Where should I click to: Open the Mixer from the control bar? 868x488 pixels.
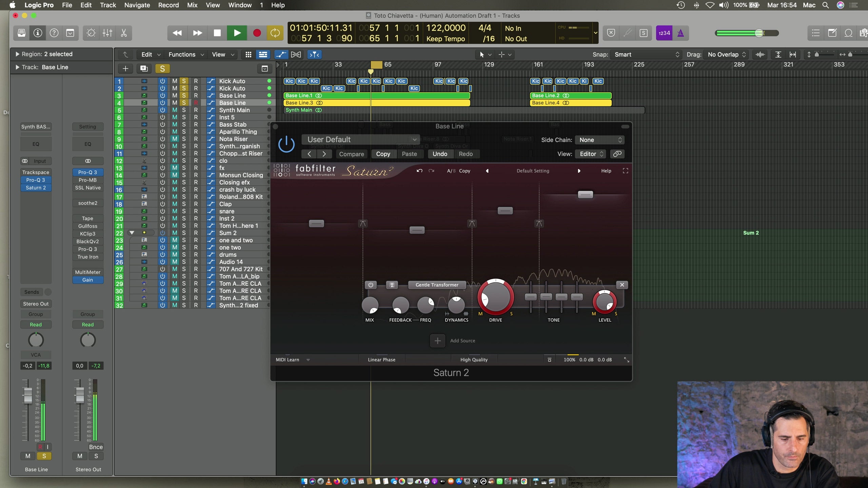pyautogui.click(x=107, y=33)
